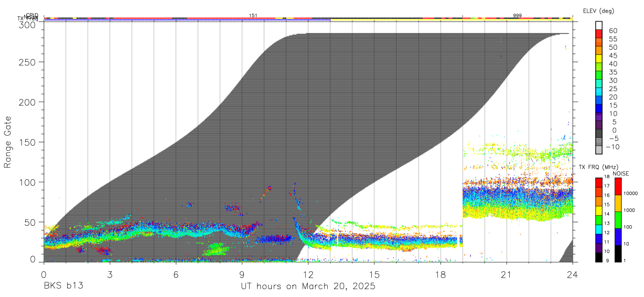The width and height of the screenshot is (644, 297).
Task: Click the '45' ELEV scale label
Action: coord(613,56)
